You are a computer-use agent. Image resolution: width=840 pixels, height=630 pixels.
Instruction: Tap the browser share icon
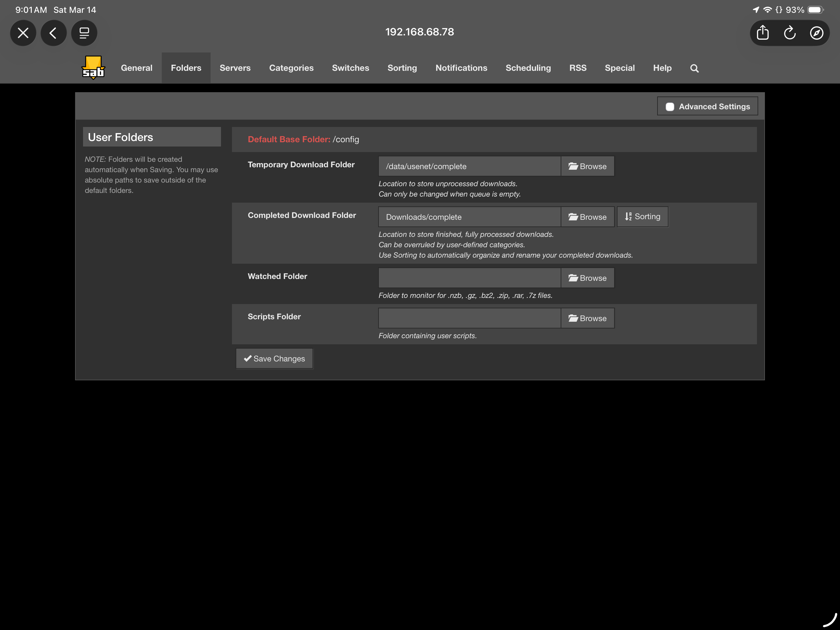point(762,33)
